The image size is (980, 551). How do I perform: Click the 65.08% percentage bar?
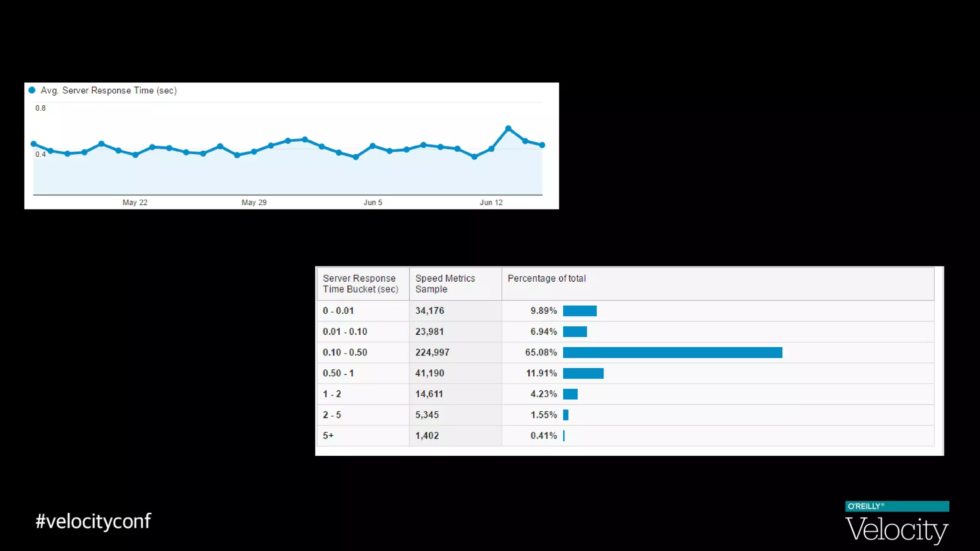(672, 353)
